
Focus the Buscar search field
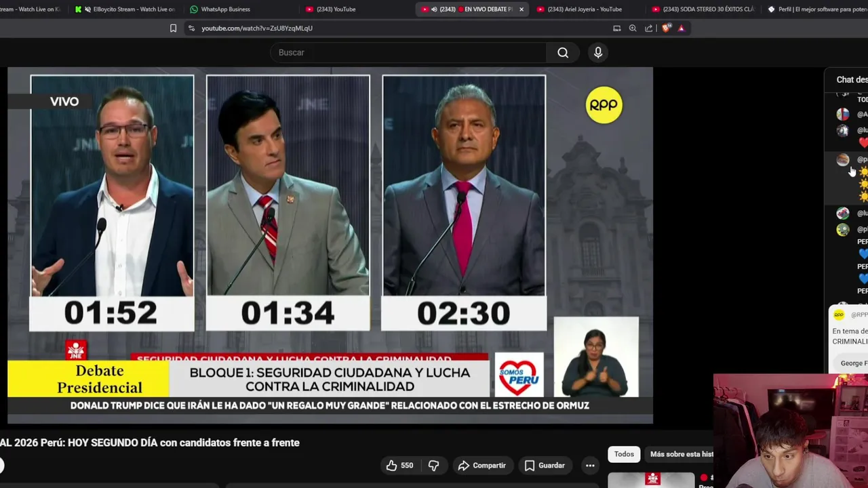click(410, 52)
